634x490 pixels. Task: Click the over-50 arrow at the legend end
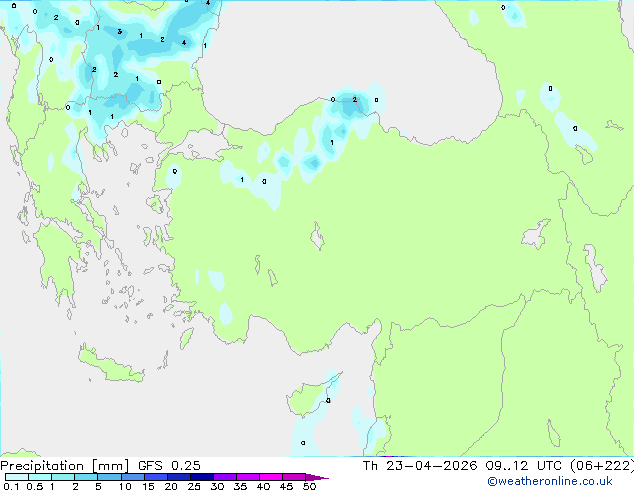point(317,477)
